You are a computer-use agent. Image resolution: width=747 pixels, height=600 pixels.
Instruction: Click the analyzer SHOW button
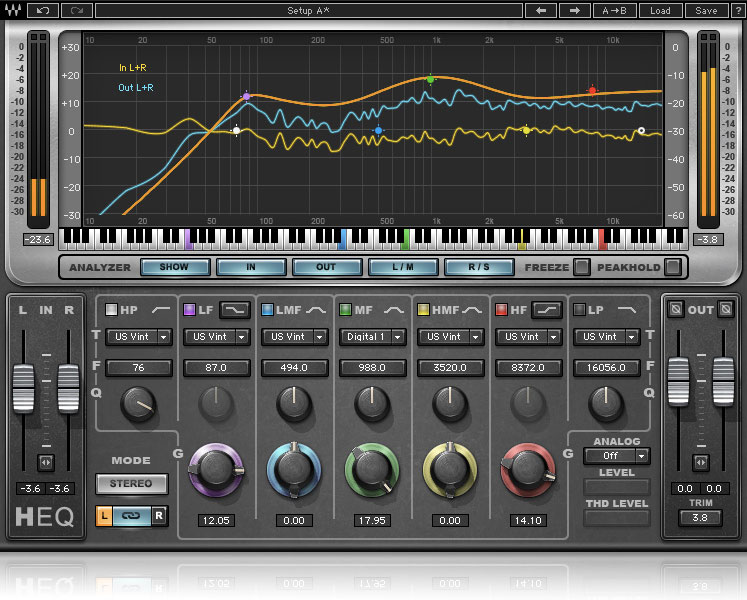[x=175, y=267]
